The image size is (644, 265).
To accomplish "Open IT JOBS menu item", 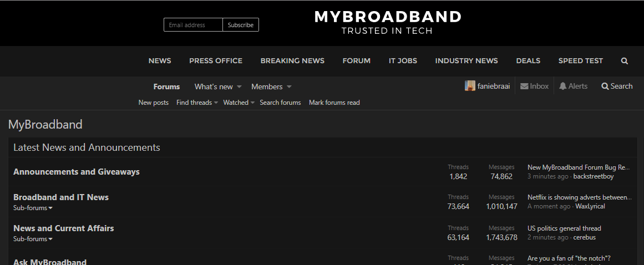I will coord(403,61).
